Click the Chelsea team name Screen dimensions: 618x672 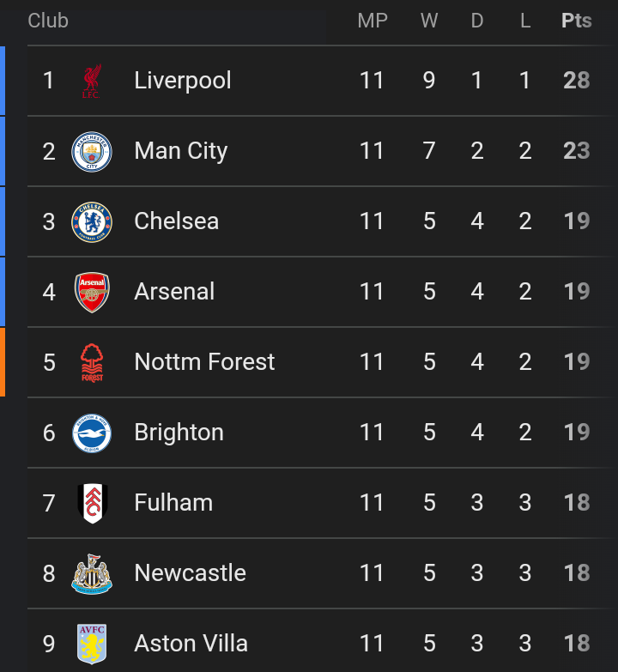pos(177,221)
